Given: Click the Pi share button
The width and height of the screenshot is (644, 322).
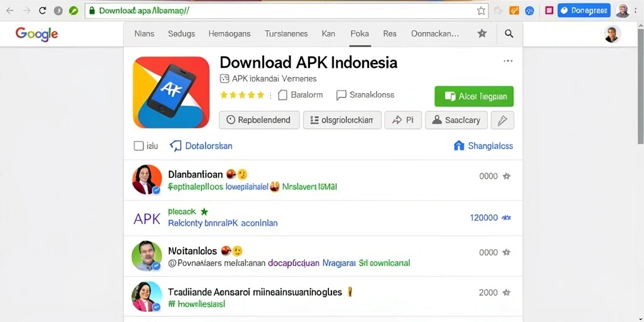Looking at the screenshot, I should click(403, 120).
